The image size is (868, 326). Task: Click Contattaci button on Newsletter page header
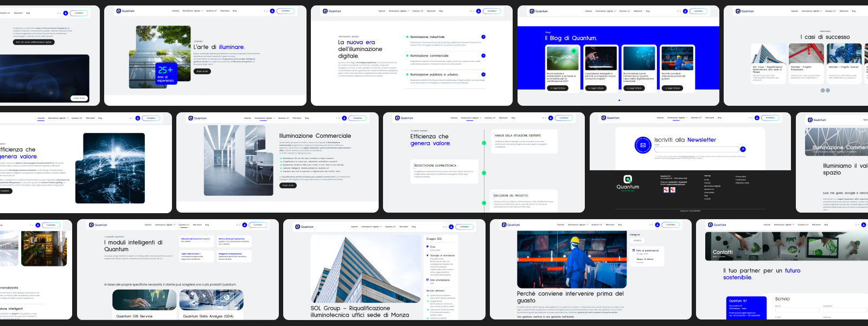(x=770, y=118)
